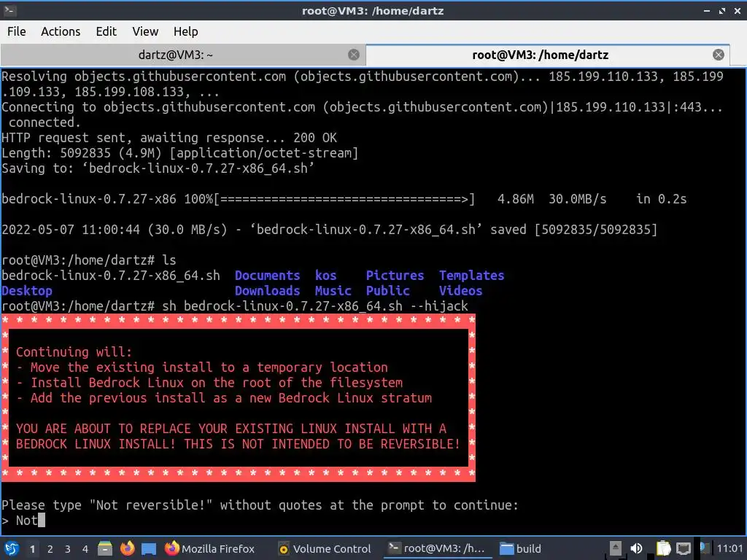Click the terminal icon in the title bar
This screenshot has height=560, width=747.
click(9, 10)
